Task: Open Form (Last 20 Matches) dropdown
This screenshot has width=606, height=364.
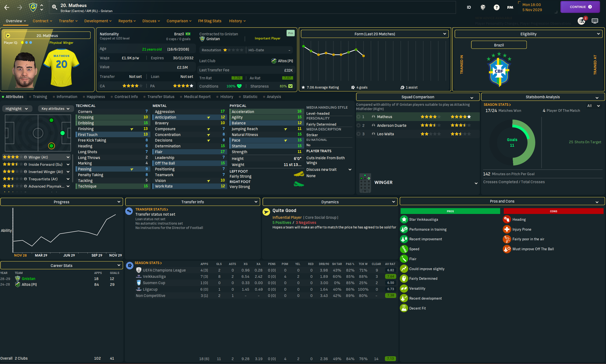Action: coord(374,34)
